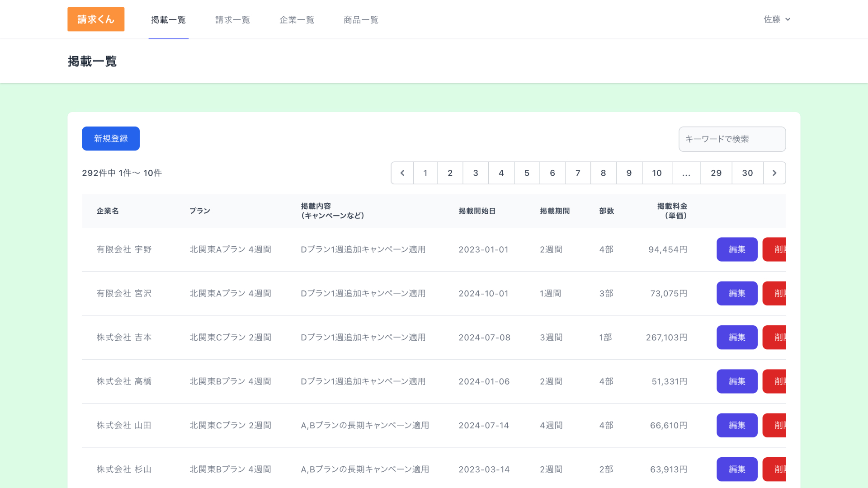Click the pagination ellipsis

pyautogui.click(x=686, y=173)
